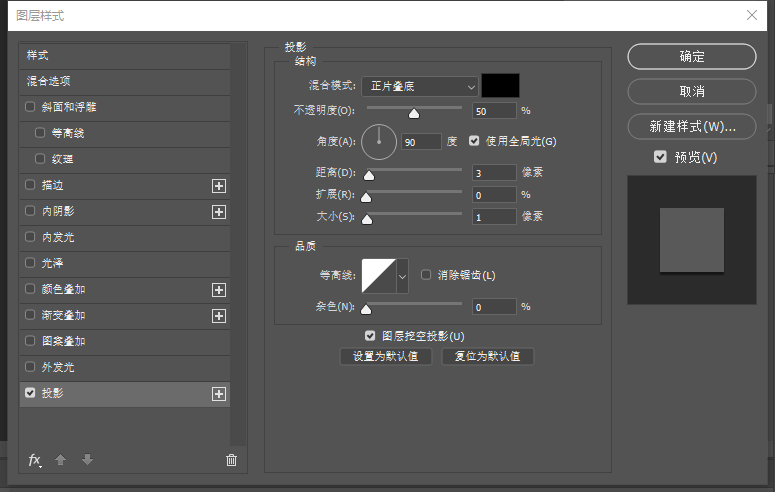
Task: Click the 不透明度 slider handle
Action: pyautogui.click(x=414, y=114)
